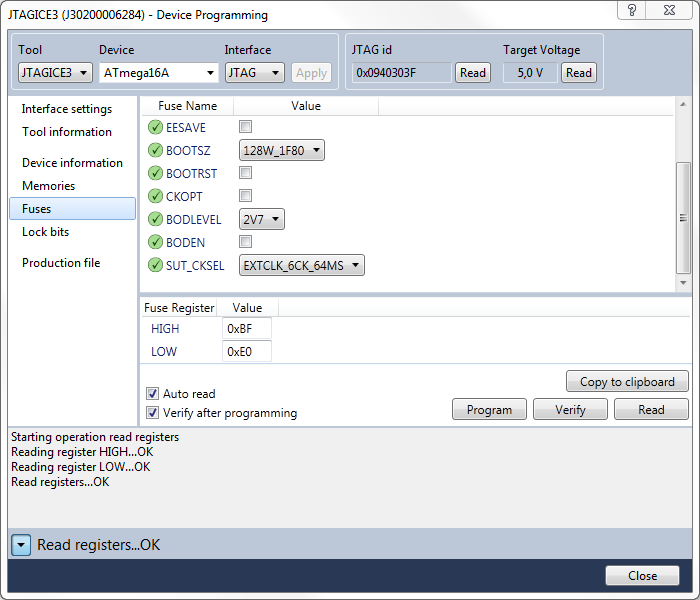This screenshot has width=700, height=600.
Task: Click the green check icon beside CKOPT
Action: (x=155, y=196)
